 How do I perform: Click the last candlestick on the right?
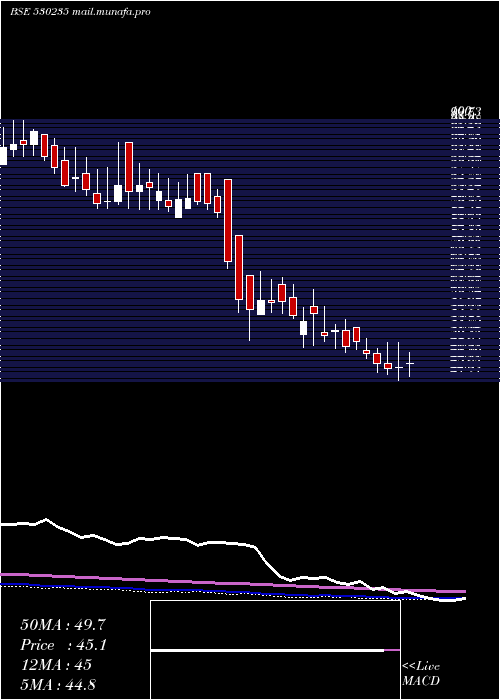coord(409,364)
